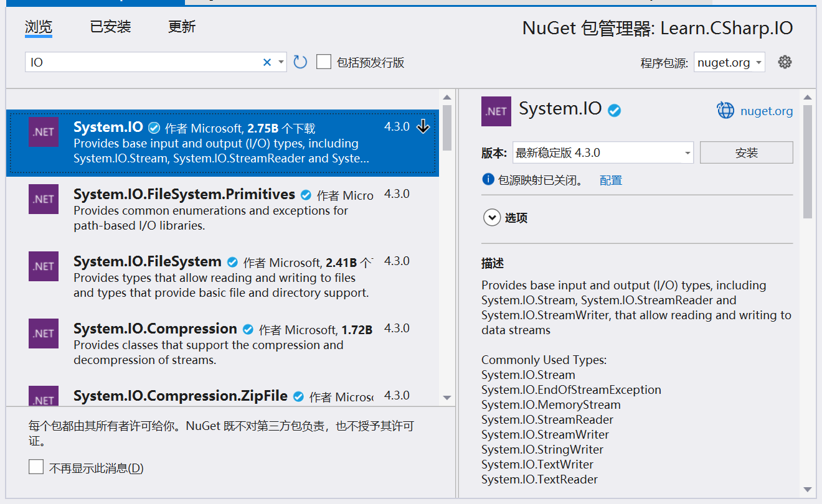Select System.IO.FileSystem.Primitives package title
Screen dimensions: 822x504
(184, 194)
